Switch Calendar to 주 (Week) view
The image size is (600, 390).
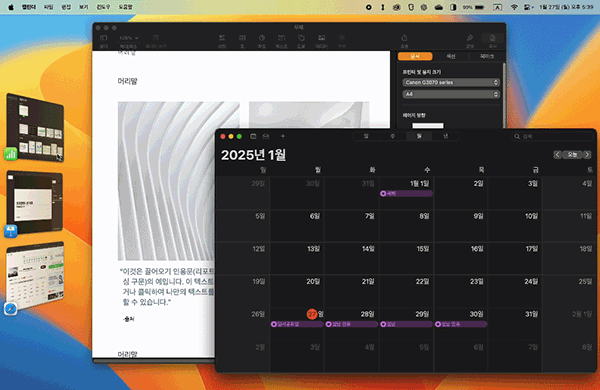tap(392, 136)
